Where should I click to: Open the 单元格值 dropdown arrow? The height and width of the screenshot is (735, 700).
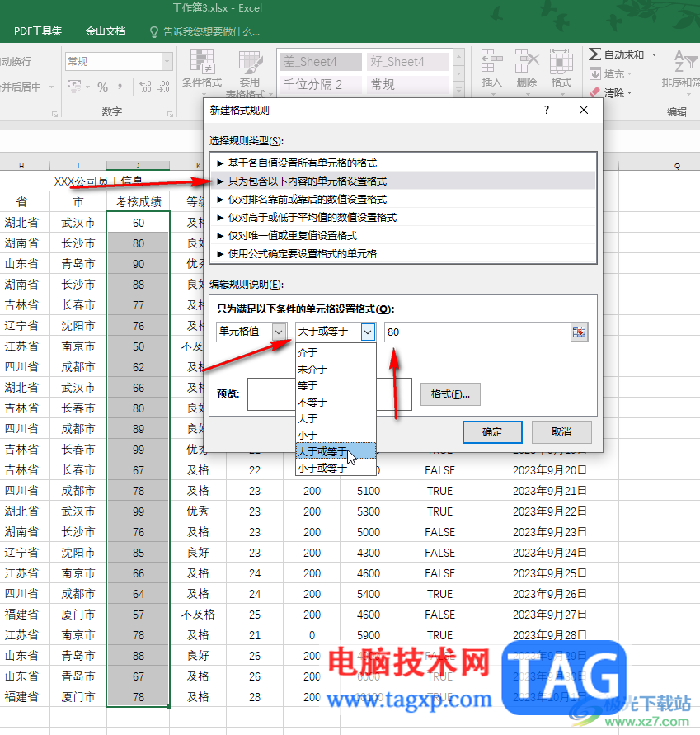(x=279, y=332)
